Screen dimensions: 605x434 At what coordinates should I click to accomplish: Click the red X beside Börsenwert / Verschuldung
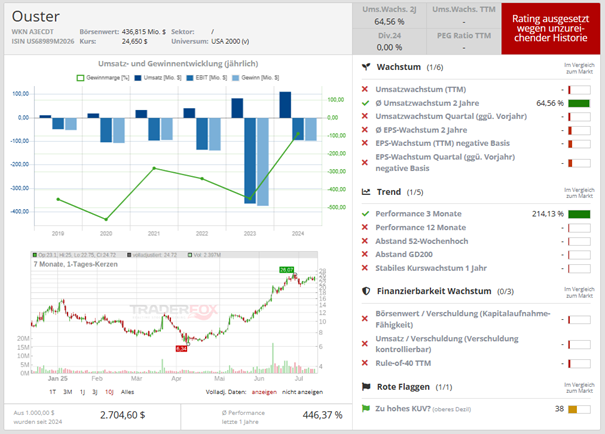(x=365, y=319)
